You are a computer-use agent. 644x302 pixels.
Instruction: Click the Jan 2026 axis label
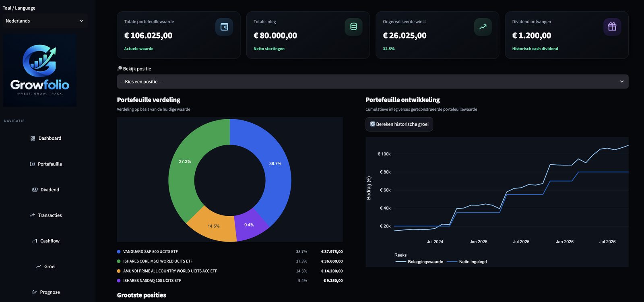click(565, 242)
